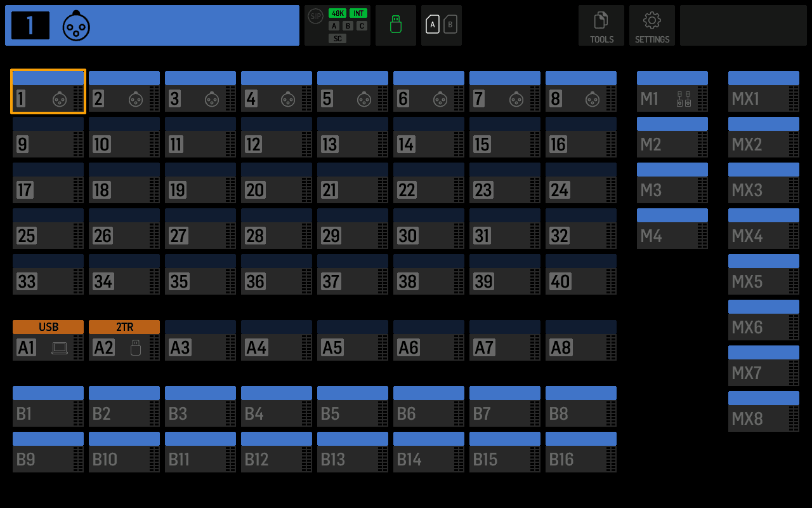Viewport: 812px width, 508px height.
Task: Select input channel 9
Action: pos(48,137)
